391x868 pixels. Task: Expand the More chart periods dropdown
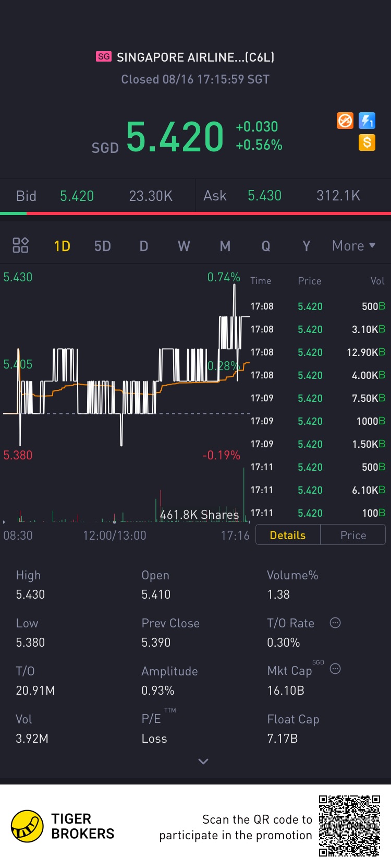point(353,246)
